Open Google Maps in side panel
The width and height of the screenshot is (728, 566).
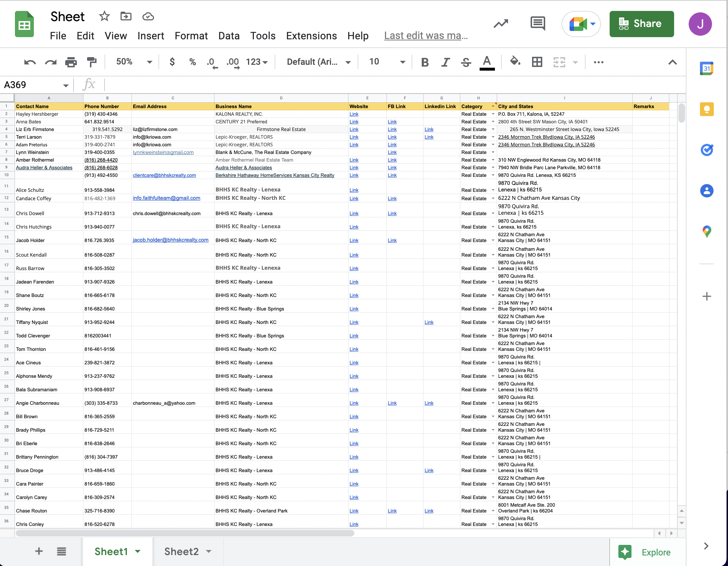707,231
